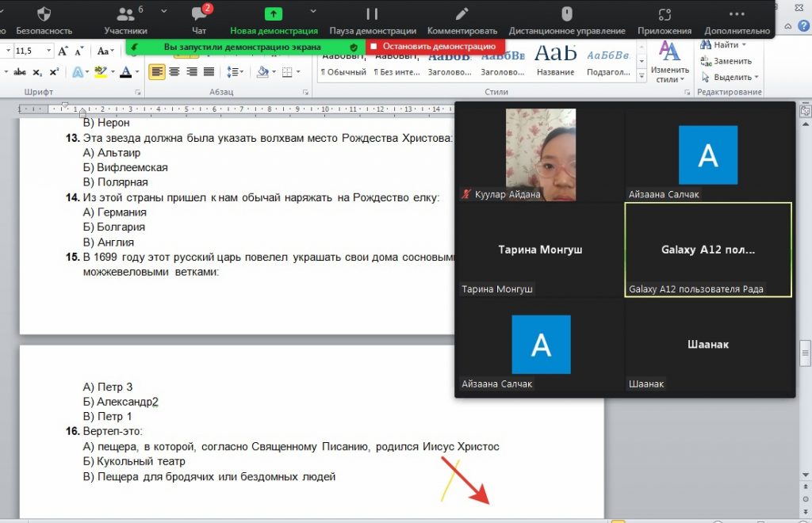Click Заменить (Replace) in Editing group
Viewport: 812px width, 523px height.
pos(726,61)
